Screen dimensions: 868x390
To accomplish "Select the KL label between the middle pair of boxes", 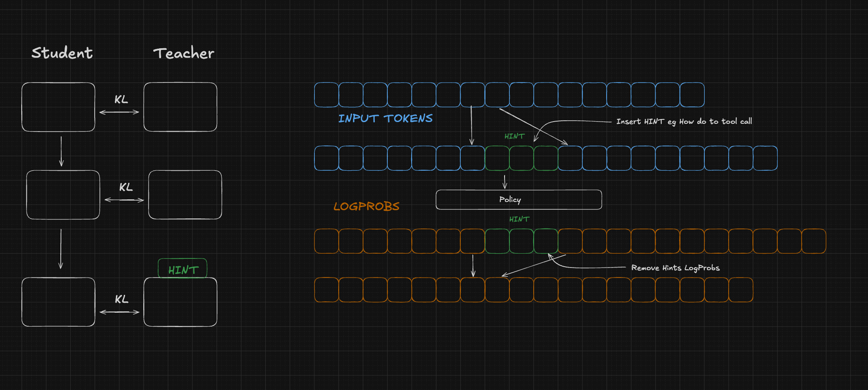I will (126, 187).
